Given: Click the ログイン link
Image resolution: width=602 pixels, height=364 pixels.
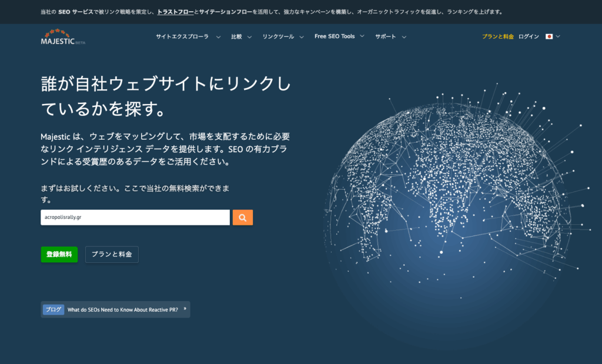Looking at the screenshot, I should (x=529, y=36).
